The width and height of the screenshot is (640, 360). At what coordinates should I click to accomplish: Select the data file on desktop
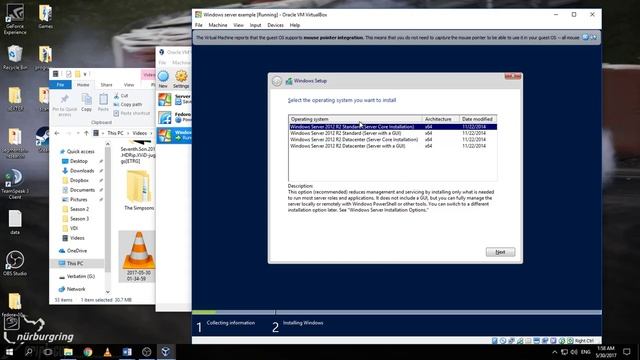point(15,222)
